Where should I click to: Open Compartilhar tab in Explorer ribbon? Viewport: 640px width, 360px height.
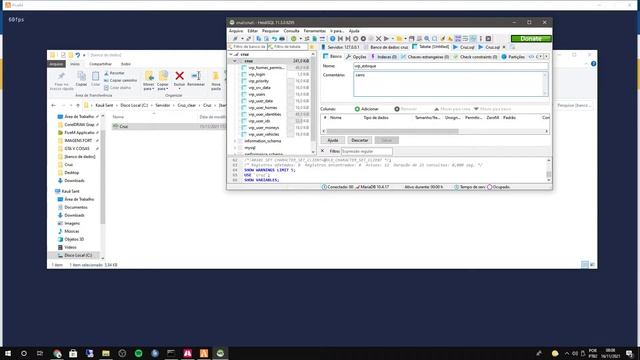click(x=100, y=64)
